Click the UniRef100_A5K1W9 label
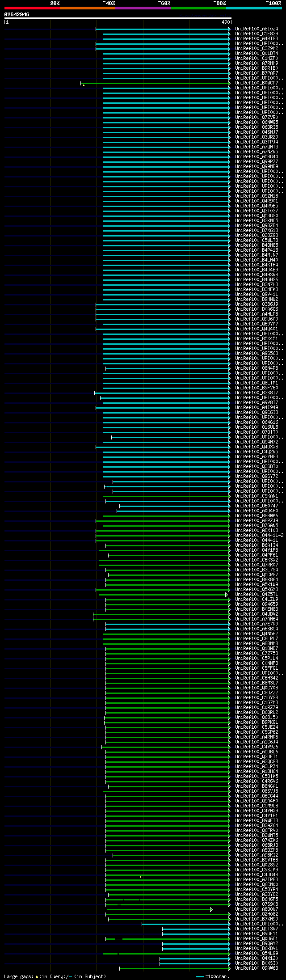The width and height of the screenshot is (286, 980). coord(257,585)
